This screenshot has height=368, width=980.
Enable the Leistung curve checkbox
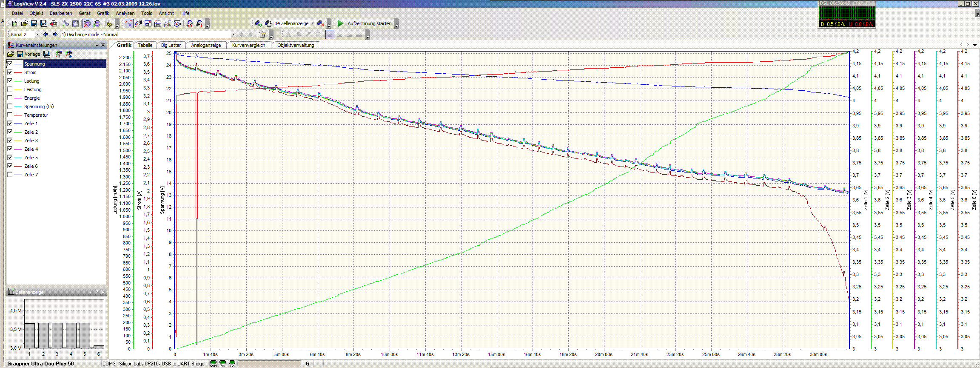point(10,89)
